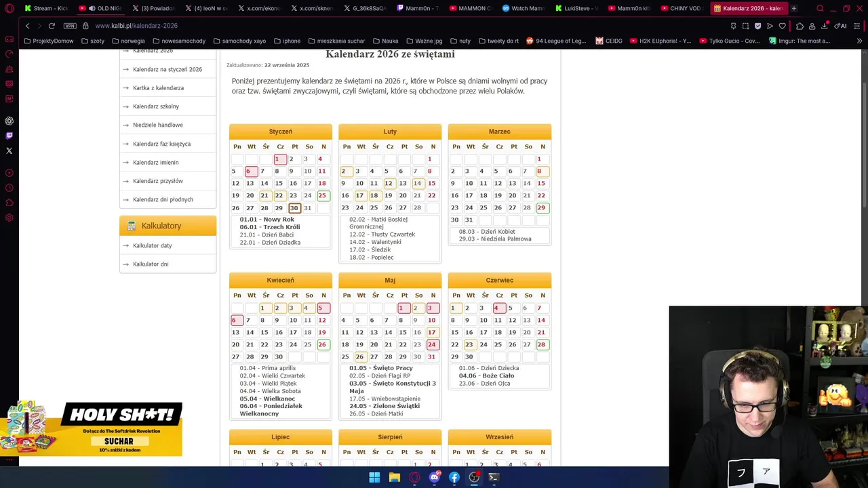
Task: Switch to the Watch Mamm tab
Action: click(523, 8)
